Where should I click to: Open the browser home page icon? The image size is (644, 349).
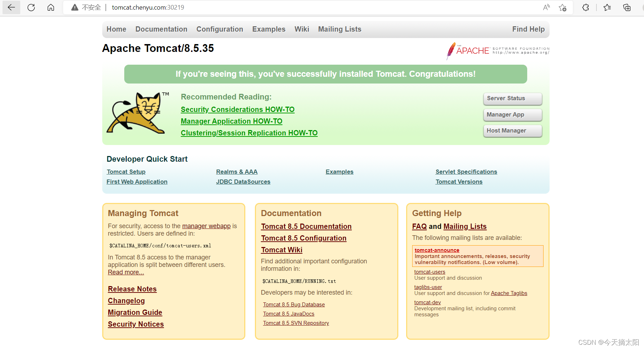click(51, 7)
